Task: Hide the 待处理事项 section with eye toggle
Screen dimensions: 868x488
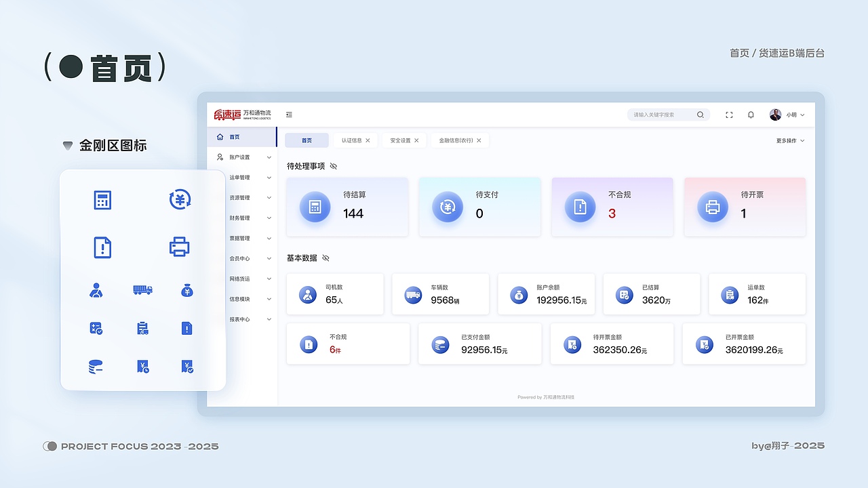Action: 332,165
